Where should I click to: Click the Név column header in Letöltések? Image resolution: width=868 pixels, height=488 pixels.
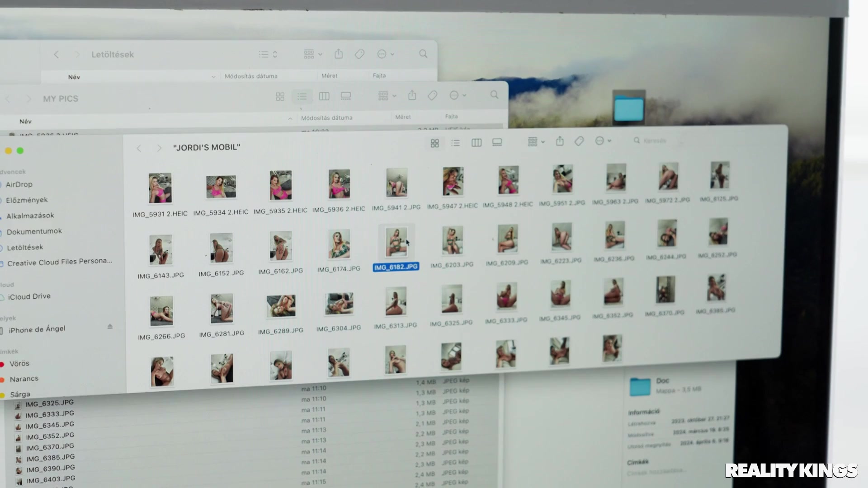[74, 77]
